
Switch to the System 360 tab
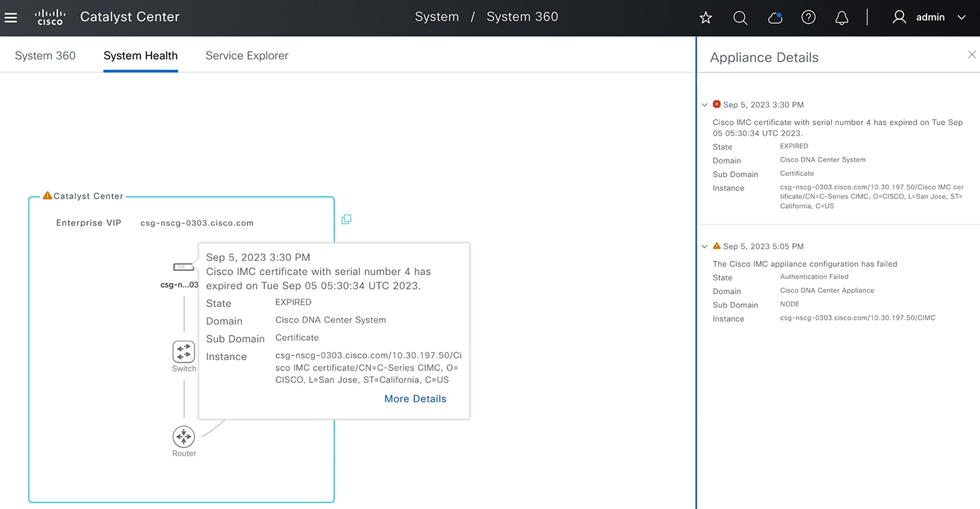point(45,56)
